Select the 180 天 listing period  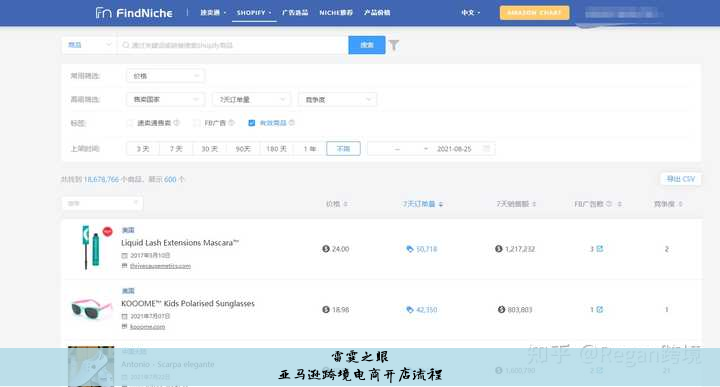(276, 149)
